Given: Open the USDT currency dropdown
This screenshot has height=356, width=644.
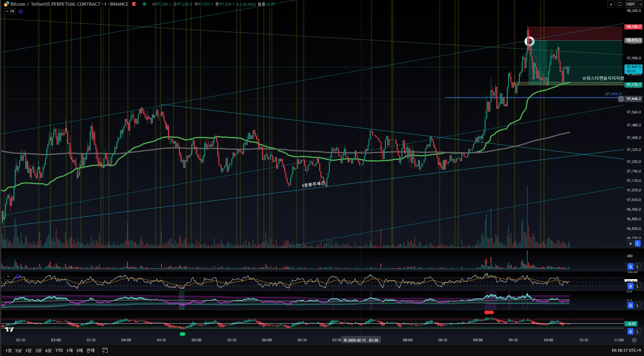Looking at the screenshot, I should [x=633, y=4].
